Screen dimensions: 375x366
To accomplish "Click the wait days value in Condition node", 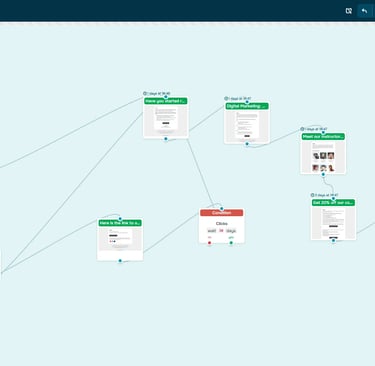I will (x=221, y=231).
